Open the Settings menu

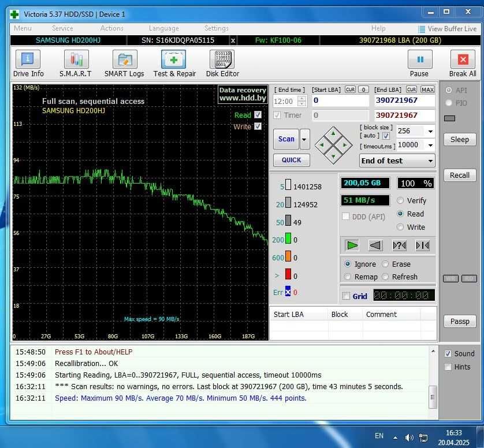coord(217,28)
